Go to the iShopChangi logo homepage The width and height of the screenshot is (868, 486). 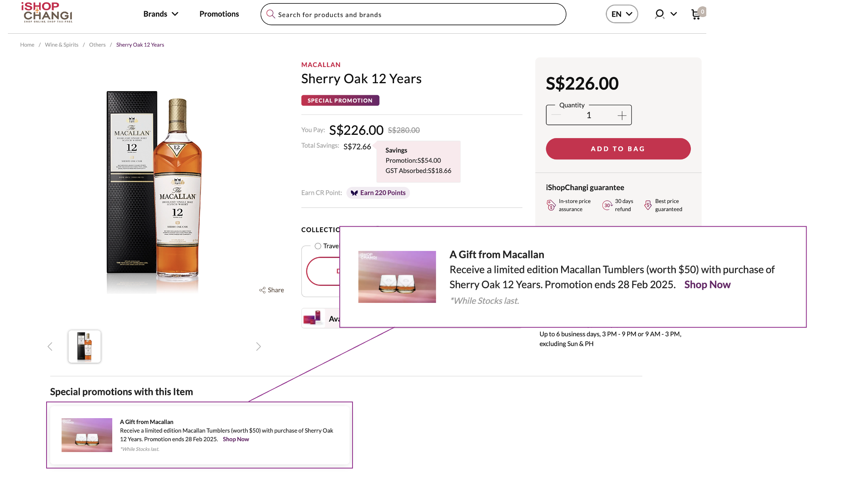[47, 12]
